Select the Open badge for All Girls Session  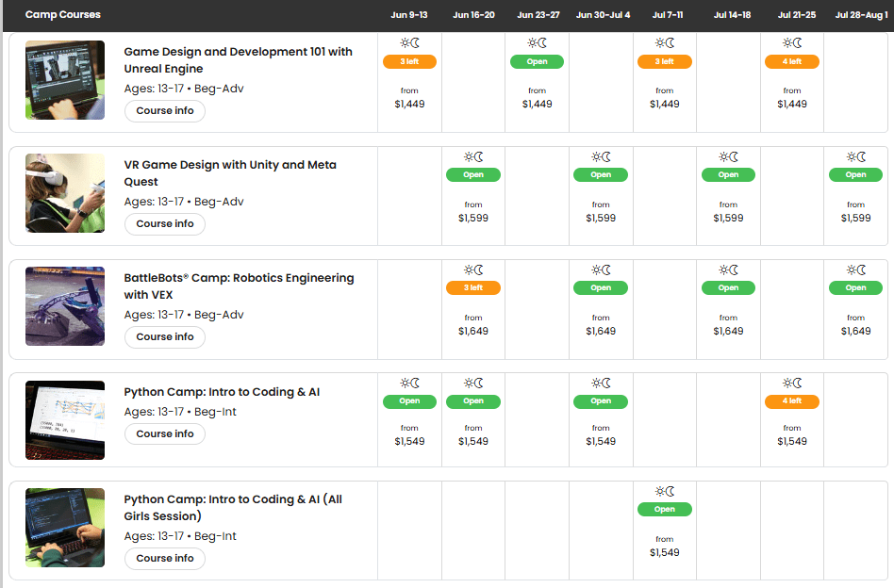(665, 510)
